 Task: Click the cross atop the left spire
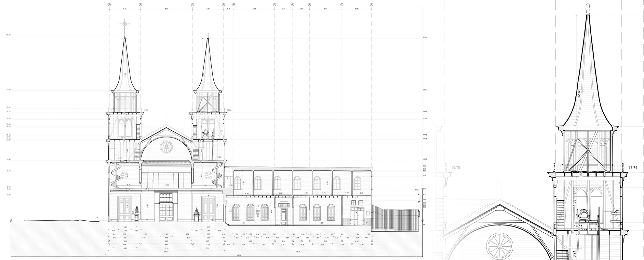point(124,24)
